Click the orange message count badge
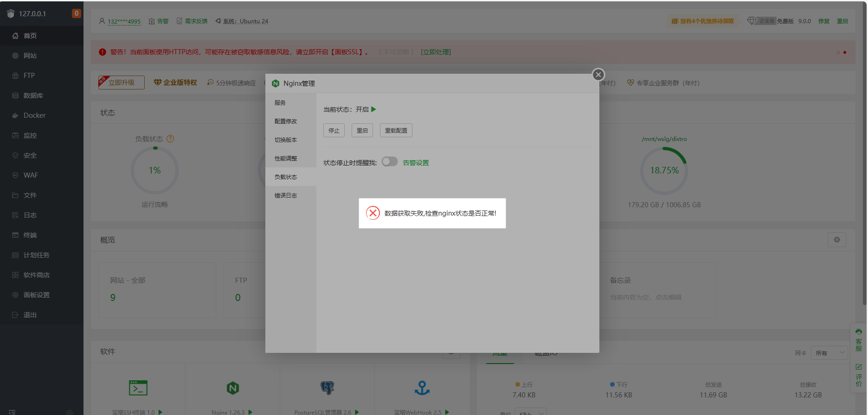Screen dimensions: 868x415 77,13
